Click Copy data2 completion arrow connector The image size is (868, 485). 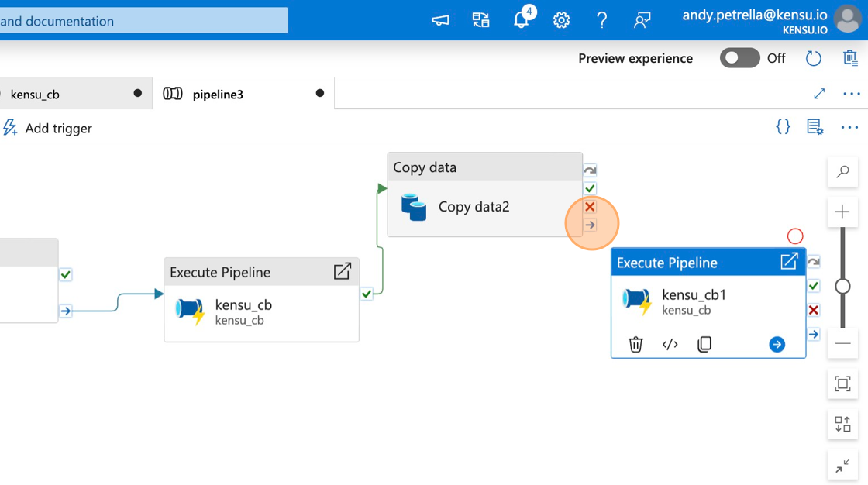point(590,225)
